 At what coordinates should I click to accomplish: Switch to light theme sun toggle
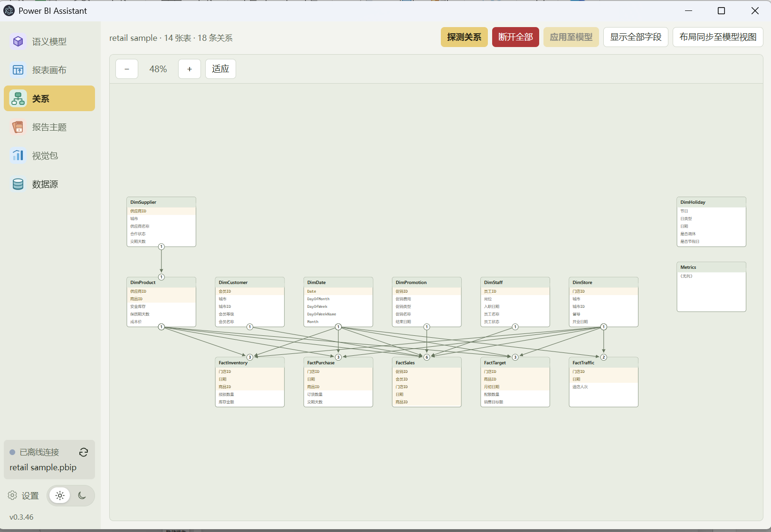pos(60,495)
